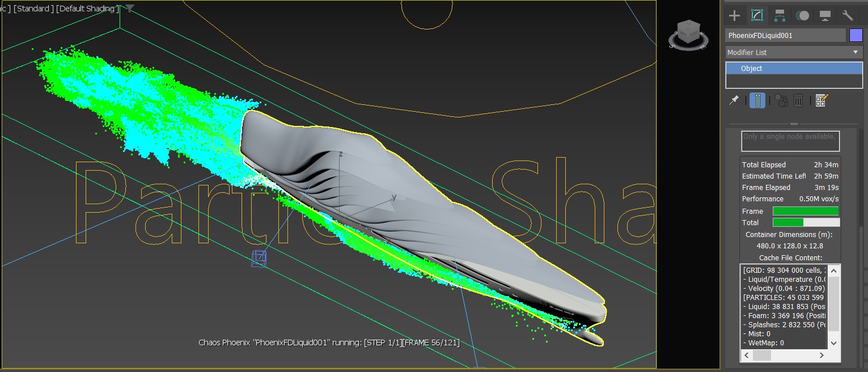Open the Default Shading viewport menu
Viewport: 868px width, 372px height.
88,9
